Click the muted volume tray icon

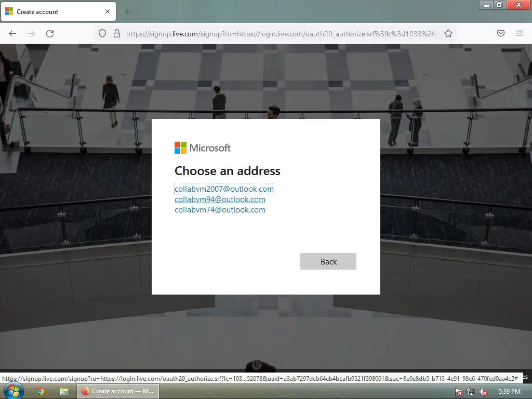[x=483, y=392]
